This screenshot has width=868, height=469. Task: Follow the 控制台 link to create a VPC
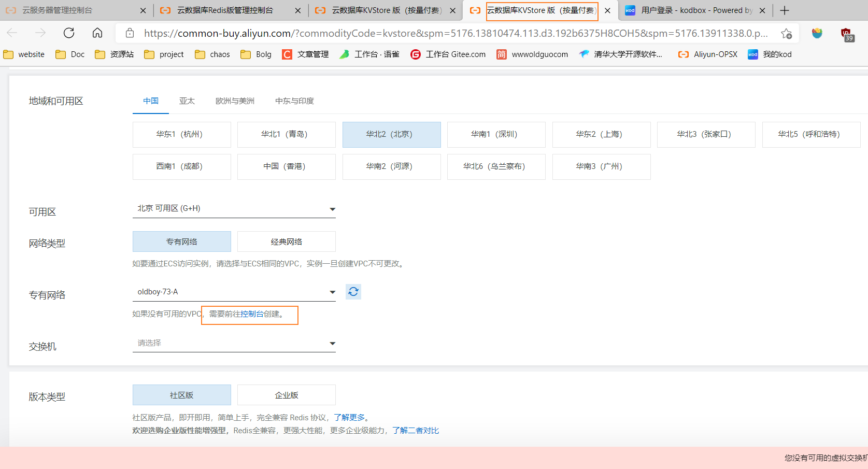click(252, 314)
